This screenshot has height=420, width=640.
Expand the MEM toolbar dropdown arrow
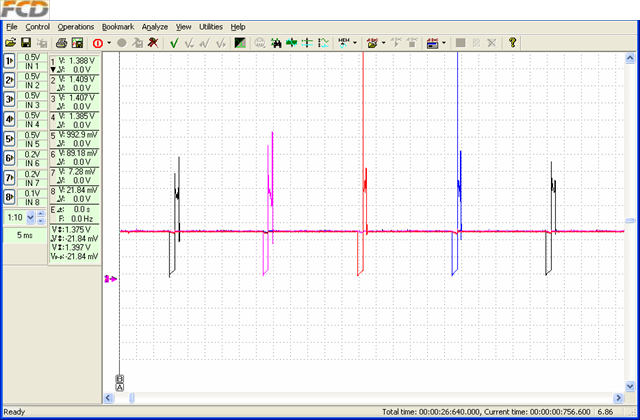(x=355, y=42)
